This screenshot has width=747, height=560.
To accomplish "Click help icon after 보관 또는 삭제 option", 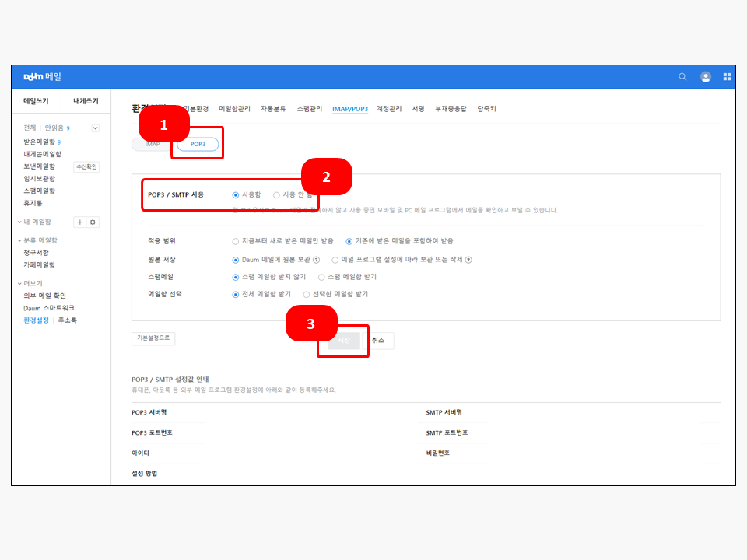I will point(468,260).
